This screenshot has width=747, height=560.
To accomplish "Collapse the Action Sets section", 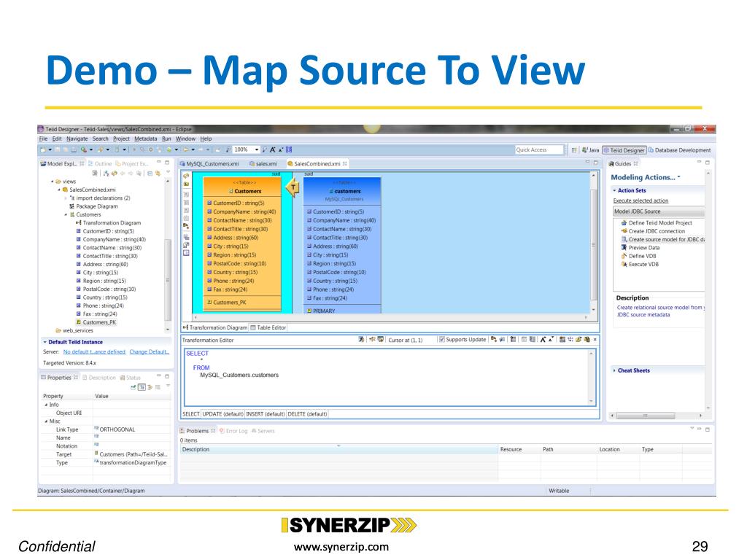I will 614,190.
